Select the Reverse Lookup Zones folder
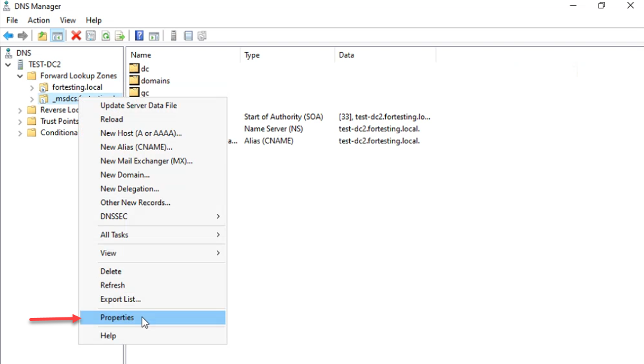Screen dimensions: 644x364 pos(59,109)
